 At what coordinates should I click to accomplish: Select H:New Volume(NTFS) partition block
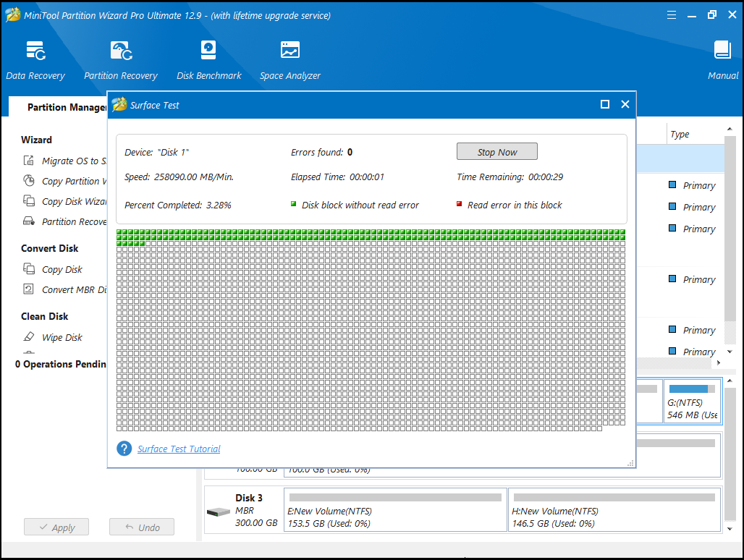pyautogui.click(x=615, y=510)
